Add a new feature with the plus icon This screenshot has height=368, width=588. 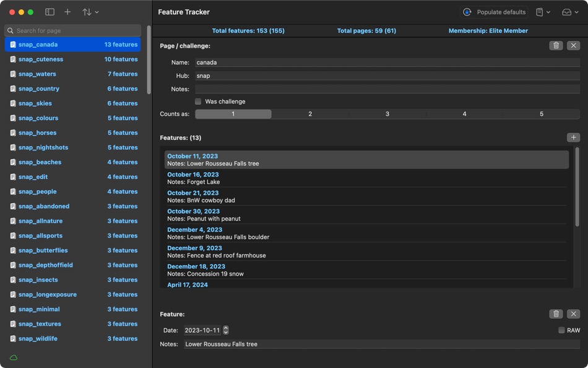click(x=573, y=137)
